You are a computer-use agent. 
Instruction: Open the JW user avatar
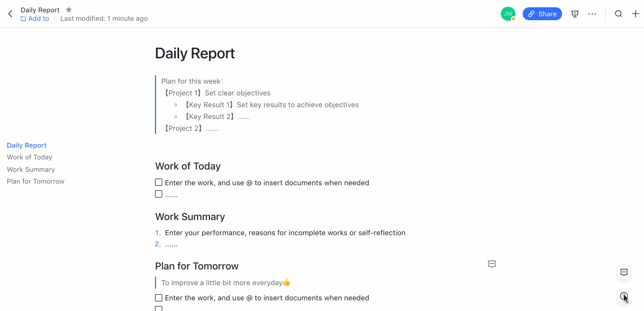point(508,14)
